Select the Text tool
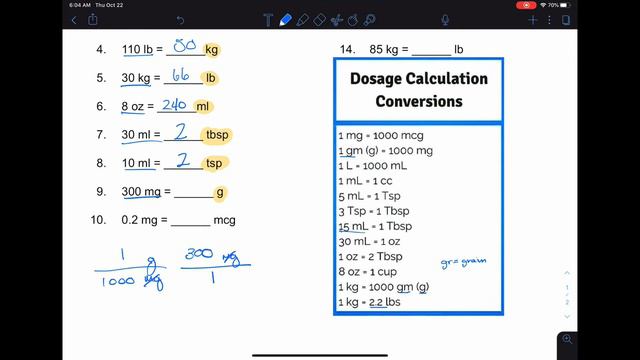Image resolution: width=640 pixels, height=360 pixels. [268, 20]
